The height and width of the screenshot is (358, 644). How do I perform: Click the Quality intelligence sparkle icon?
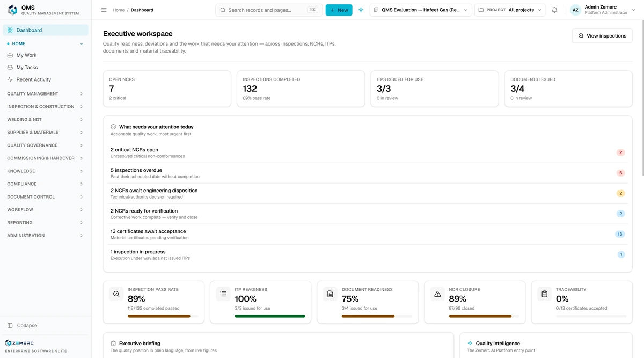(470, 344)
